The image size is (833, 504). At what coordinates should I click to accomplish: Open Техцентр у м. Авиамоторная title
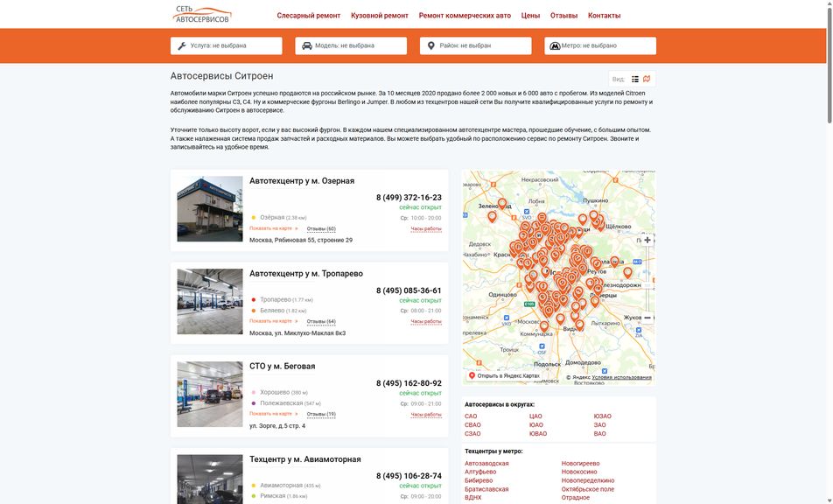click(304, 458)
